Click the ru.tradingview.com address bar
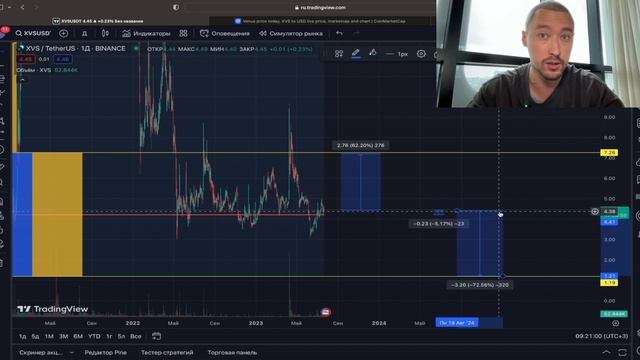The image size is (640, 360). pos(320,7)
